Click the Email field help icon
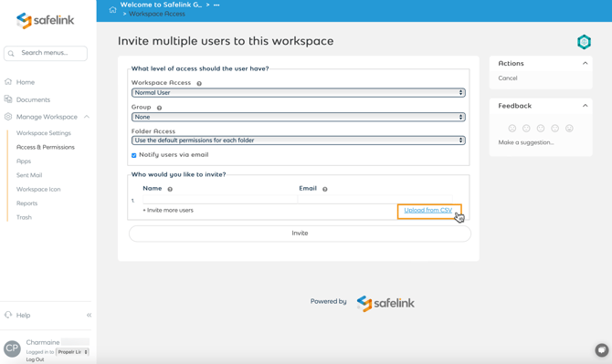 [325, 189]
